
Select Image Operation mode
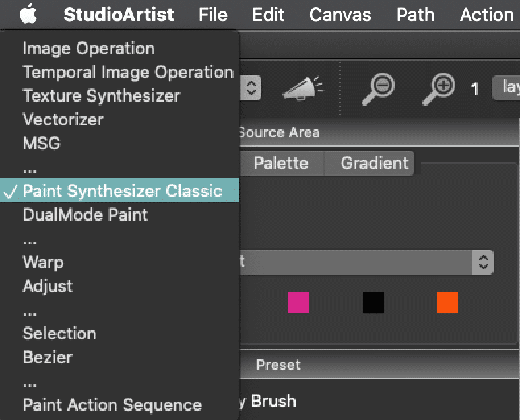(119, 48)
